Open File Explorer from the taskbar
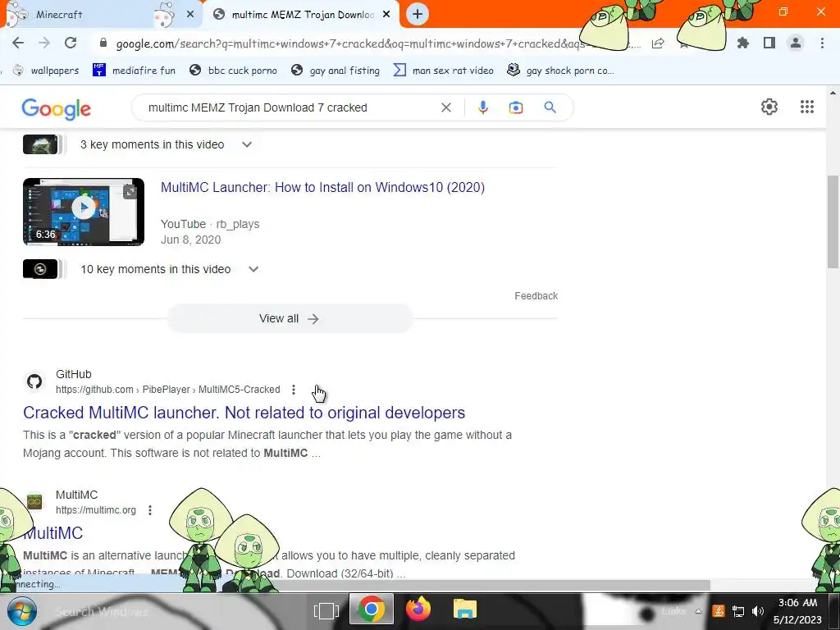The width and height of the screenshot is (840, 630). [465, 609]
